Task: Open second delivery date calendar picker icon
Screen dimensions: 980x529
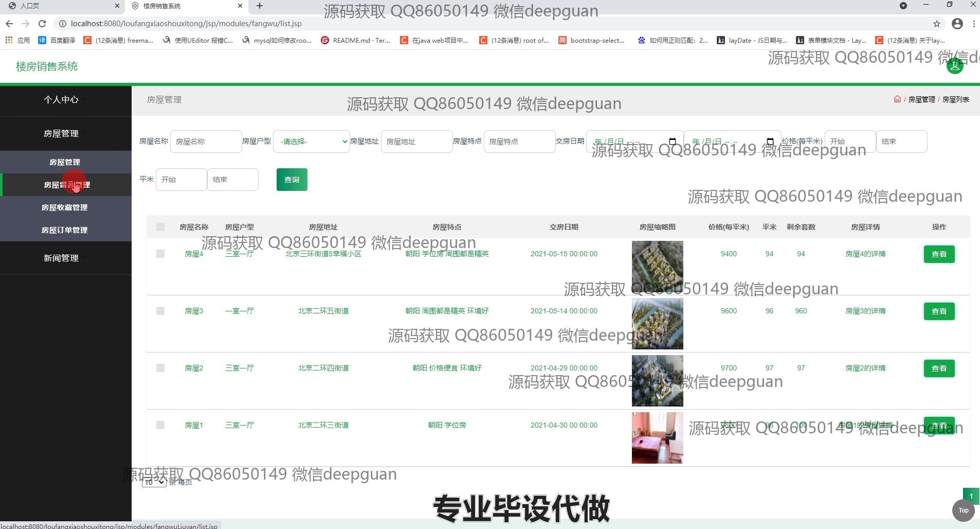Action: tap(770, 142)
